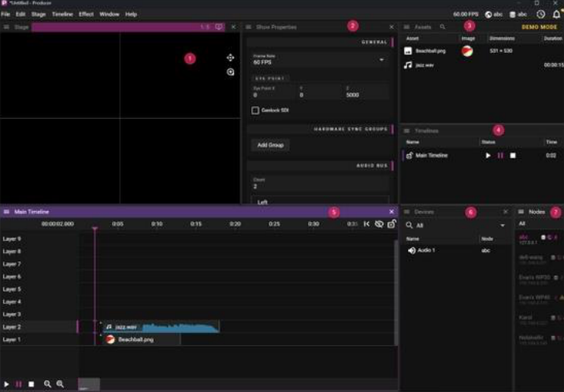Image resolution: width=564 pixels, height=392 pixels.
Task: Select the Layer 2 track header
Action: click(39, 327)
